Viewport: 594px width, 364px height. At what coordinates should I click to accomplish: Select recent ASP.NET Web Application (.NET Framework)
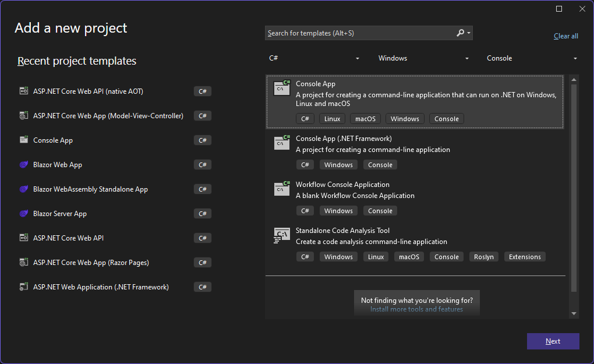[101, 287]
